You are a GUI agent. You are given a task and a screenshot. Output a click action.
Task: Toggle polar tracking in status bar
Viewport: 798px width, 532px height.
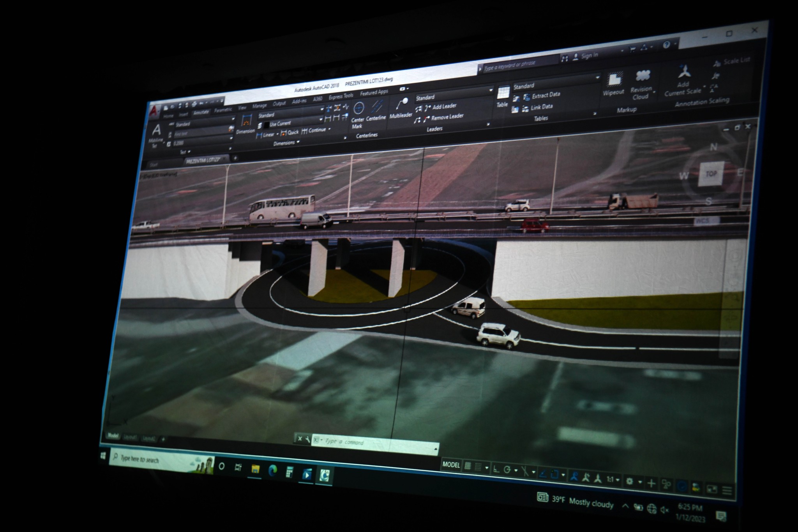tap(507, 470)
